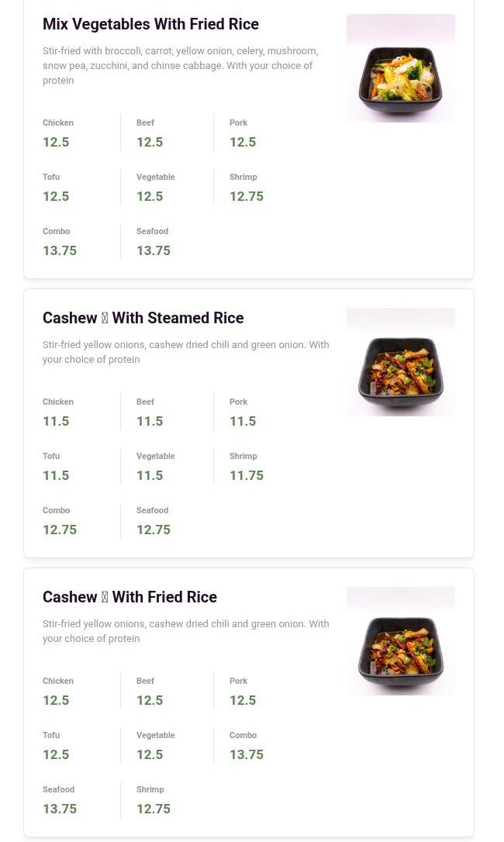Pick Vegetable 12.5 for Cashew Fried Rice

(155, 746)
